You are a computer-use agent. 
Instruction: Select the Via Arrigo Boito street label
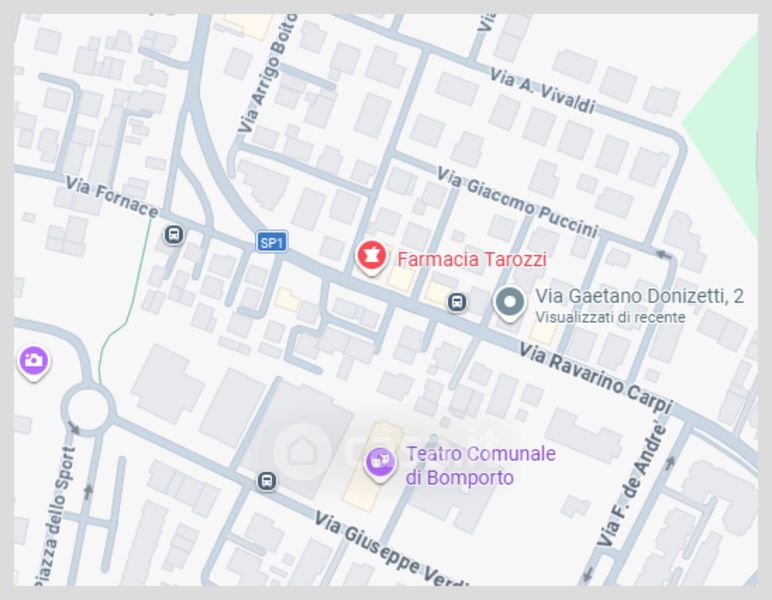(x=268, y=72)
